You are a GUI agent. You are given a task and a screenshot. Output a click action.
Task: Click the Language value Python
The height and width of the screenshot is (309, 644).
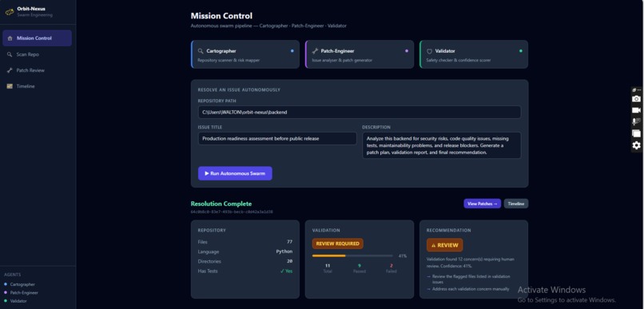(284, 252)
